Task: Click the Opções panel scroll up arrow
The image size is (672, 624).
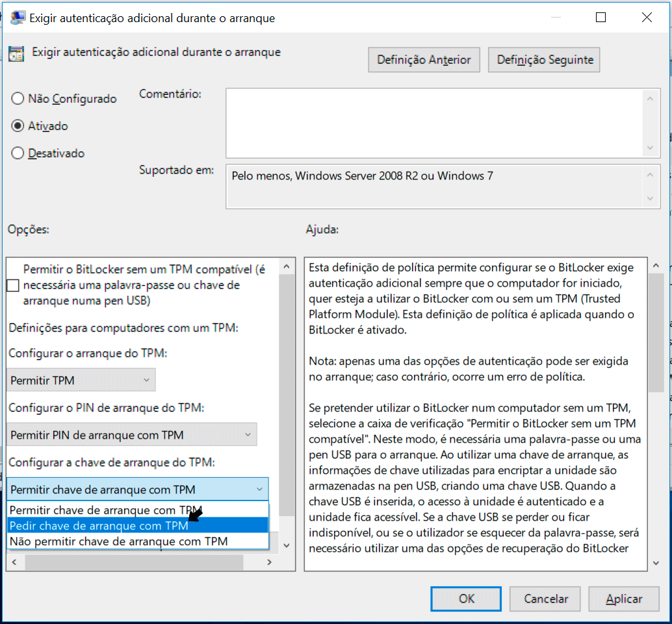Action: tap(287, 266)
